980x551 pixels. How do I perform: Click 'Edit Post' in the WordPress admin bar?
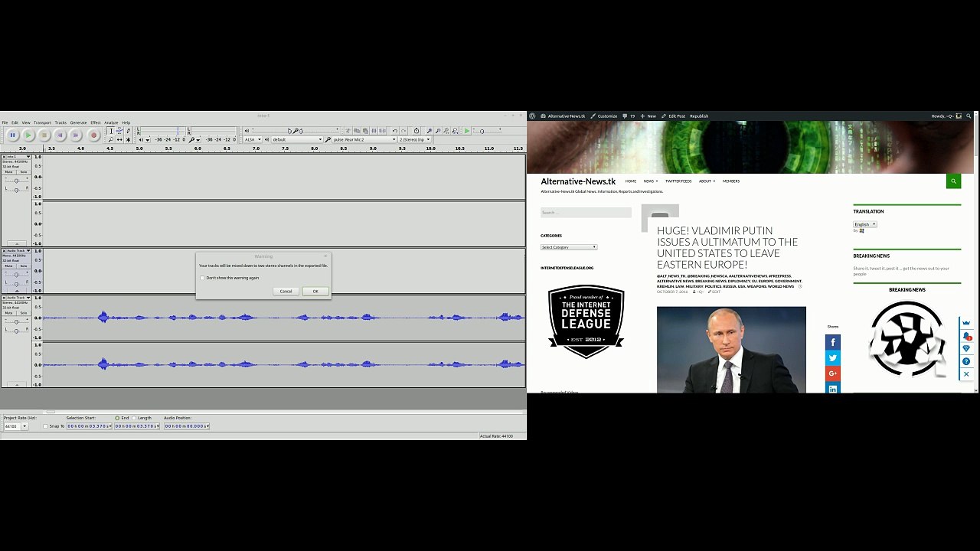click(674, 116)
